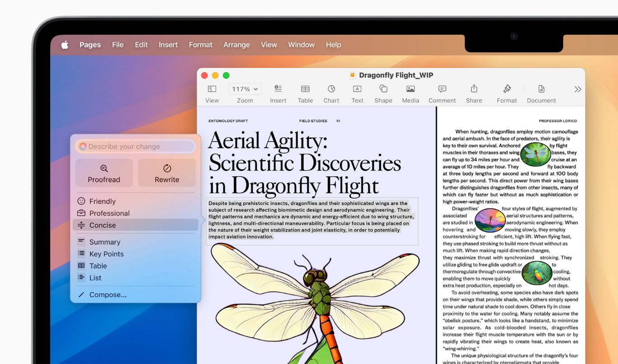
Task: Click the Insert toolbar icon
Action: [278, 89]
